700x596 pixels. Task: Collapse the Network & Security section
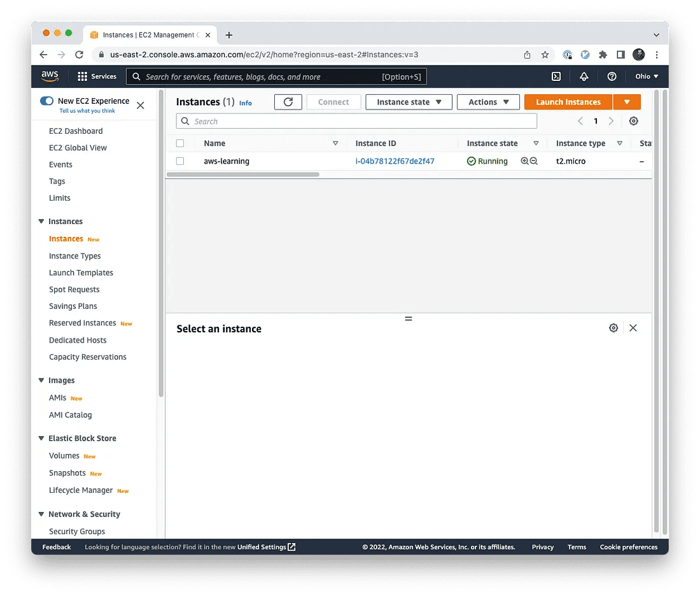point(41,514)
